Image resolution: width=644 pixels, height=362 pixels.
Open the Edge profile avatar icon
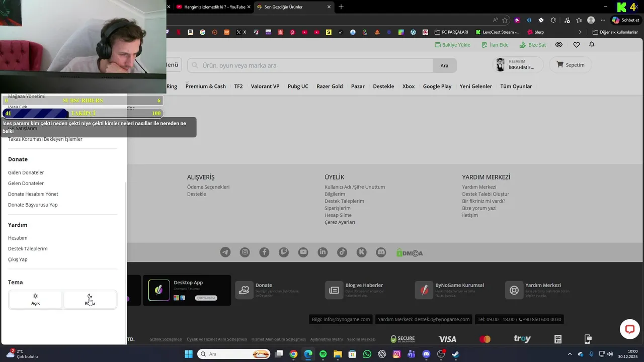coord(591,20)
